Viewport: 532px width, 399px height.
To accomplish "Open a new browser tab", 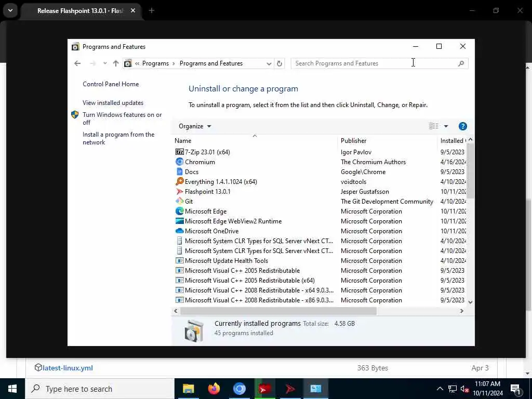I will pos(152,11).
